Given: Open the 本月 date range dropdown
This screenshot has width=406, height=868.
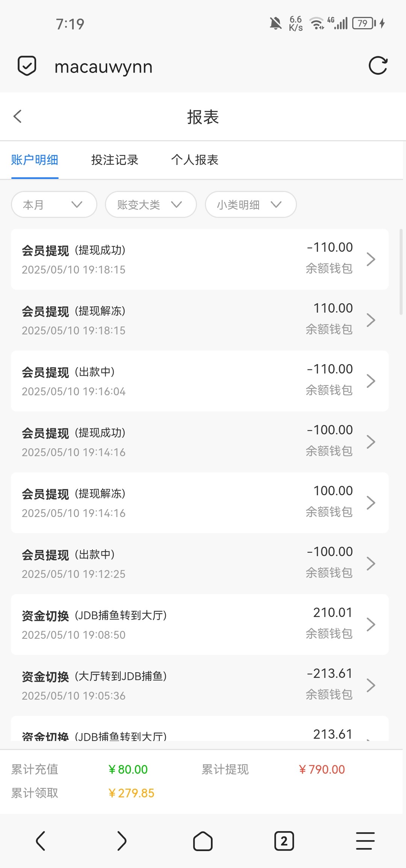Looking at the screenshot, I should click(x=54, y=204).
